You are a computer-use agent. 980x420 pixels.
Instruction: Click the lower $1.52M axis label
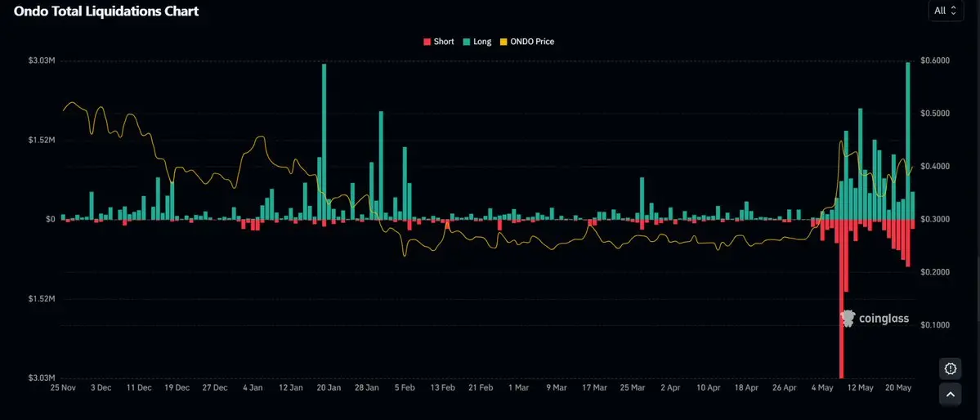[42, 299]
